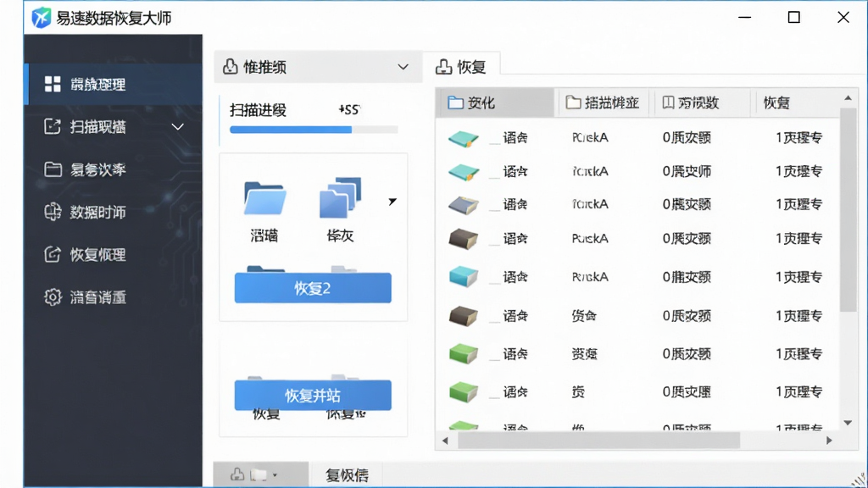868x488 pixels.
Task: Sort by the second column header with folder outline icon
Action: click(x=604, y=103)
